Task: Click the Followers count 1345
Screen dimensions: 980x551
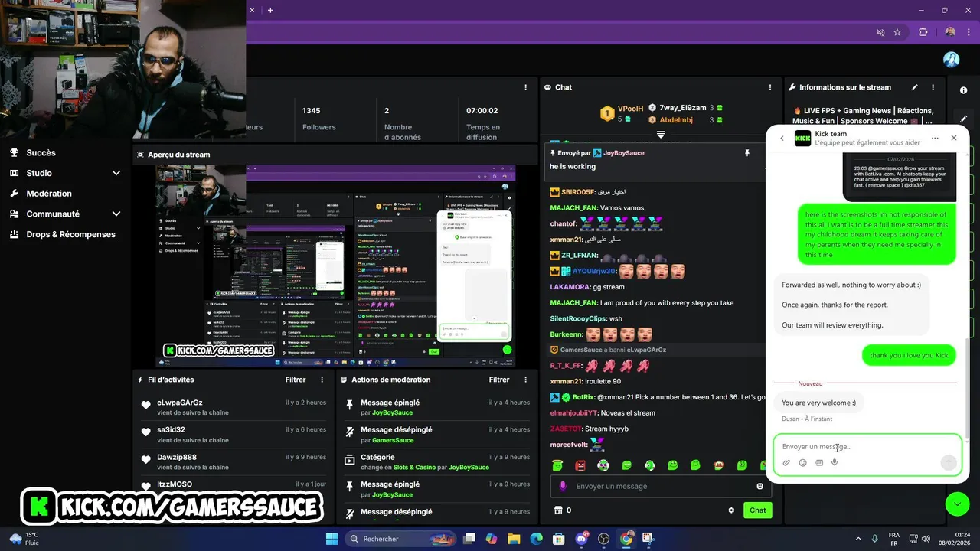Action: coord(312,111)
